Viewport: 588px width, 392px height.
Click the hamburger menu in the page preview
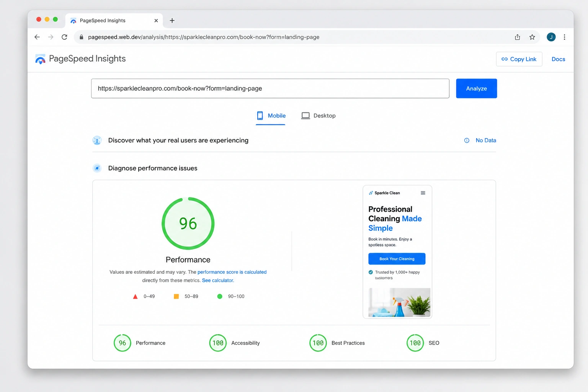pos(423,193)
